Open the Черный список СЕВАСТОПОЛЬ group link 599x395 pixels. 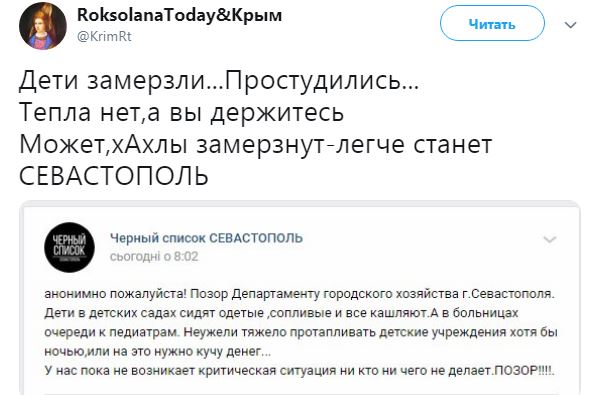[206, 238]
